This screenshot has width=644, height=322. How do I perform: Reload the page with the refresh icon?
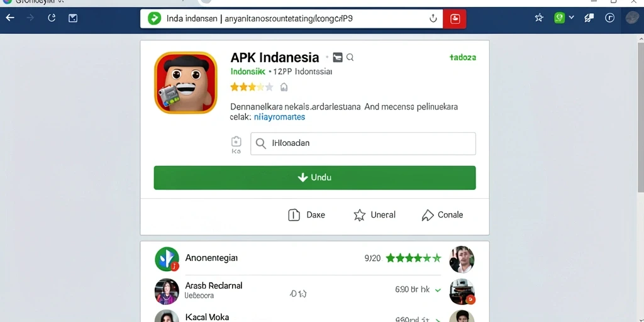click(52, 18)
